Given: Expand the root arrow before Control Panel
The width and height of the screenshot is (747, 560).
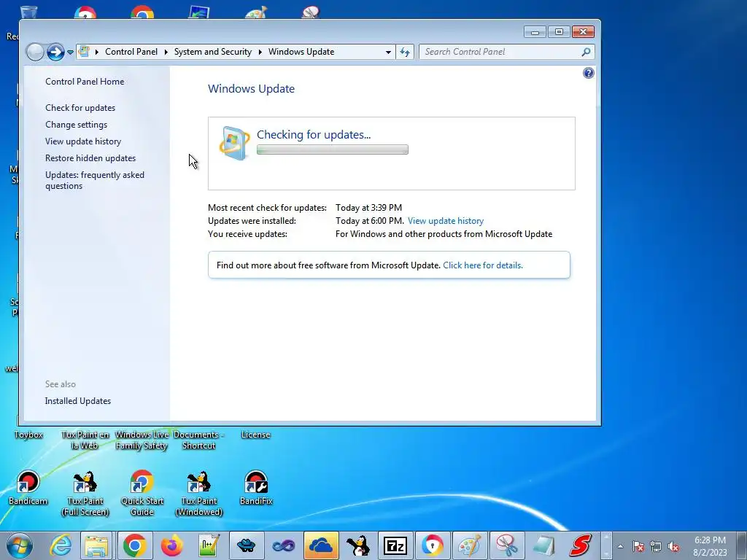Looking at the screenshot, I should [x=97, y=52].
